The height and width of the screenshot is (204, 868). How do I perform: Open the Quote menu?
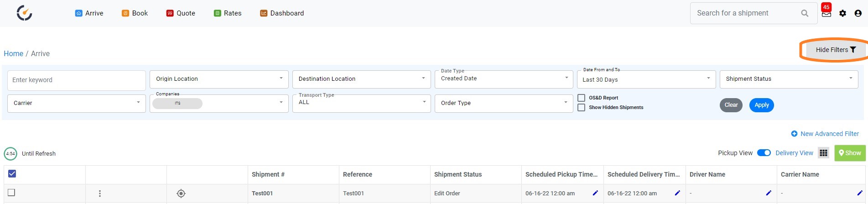point(181,13)
